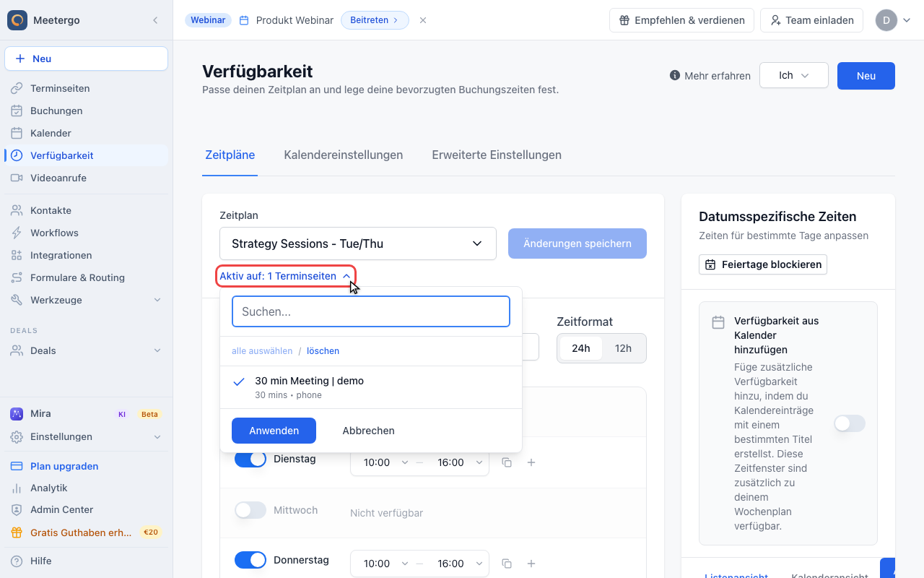
Task: Click the Feiertage blockieren button
Action: pos(763,264)
